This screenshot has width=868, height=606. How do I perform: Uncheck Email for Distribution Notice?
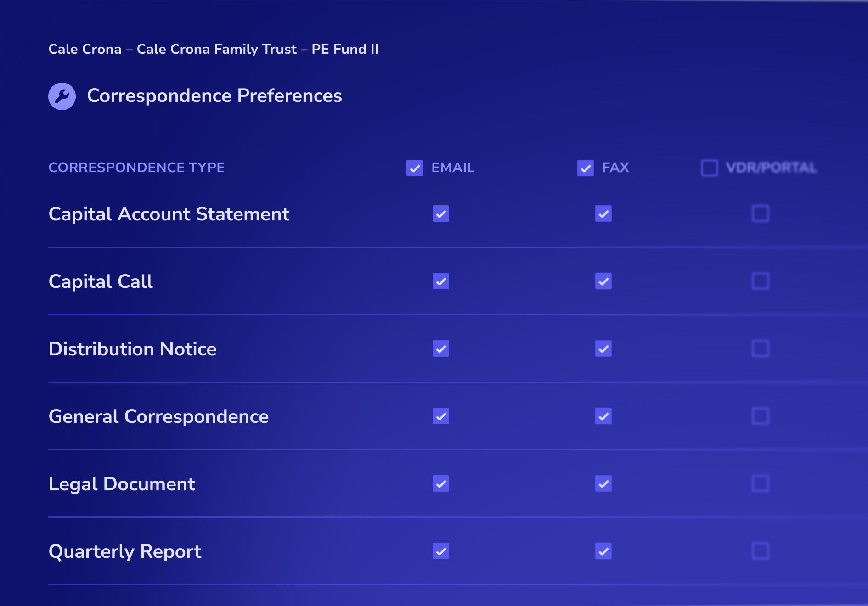click(441, 348)
